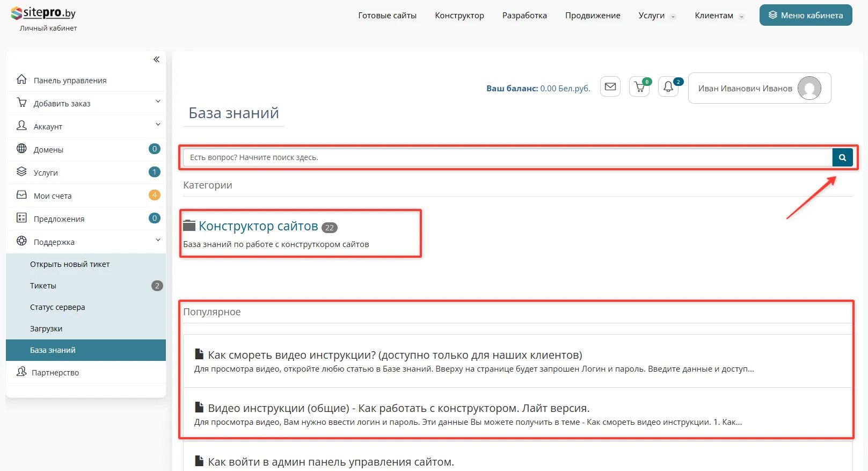This screenshot has height=471, width=868.
Task: Click the magnifier search button
Action: click(842, 157)
